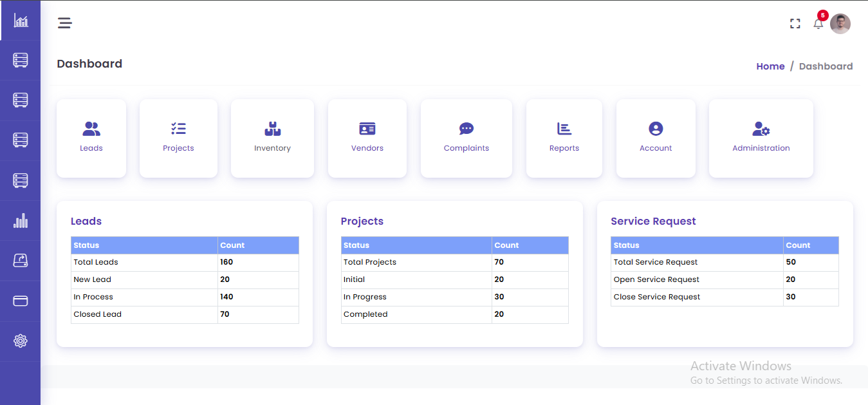868x405 pixels.
Task: Open the Account module tile
Action: 656,137
